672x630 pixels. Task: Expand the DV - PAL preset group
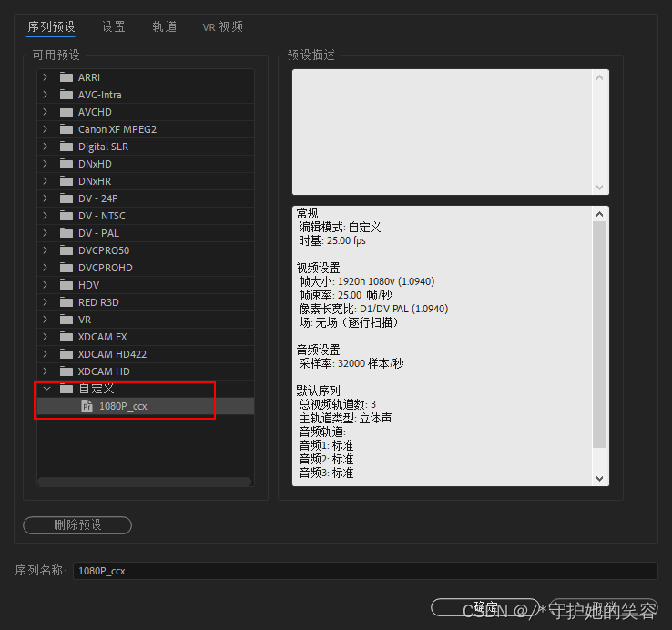(x=45, y=233)
